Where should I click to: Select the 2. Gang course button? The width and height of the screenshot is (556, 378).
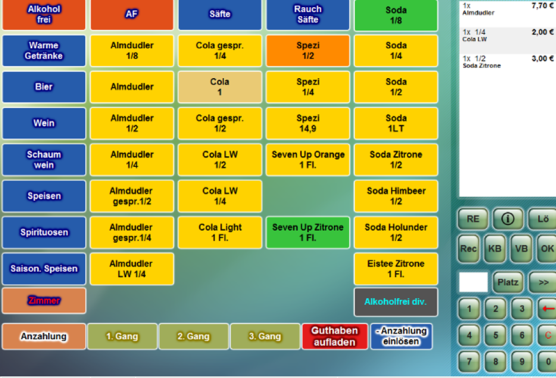click(193, 337)
